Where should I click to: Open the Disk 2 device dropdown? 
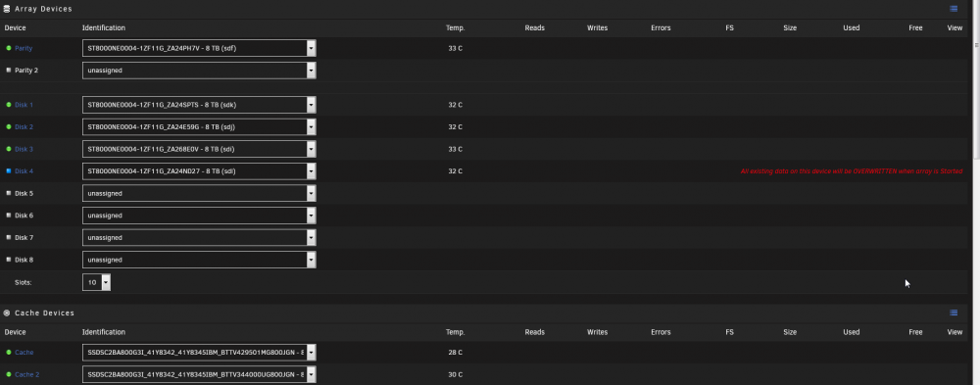tap(199, 127)
